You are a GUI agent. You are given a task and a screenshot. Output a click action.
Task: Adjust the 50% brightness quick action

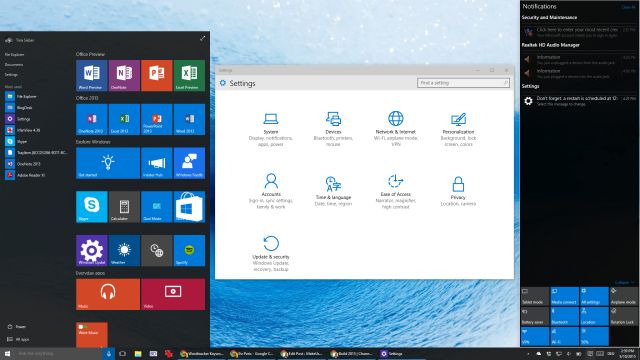point(594,336)
